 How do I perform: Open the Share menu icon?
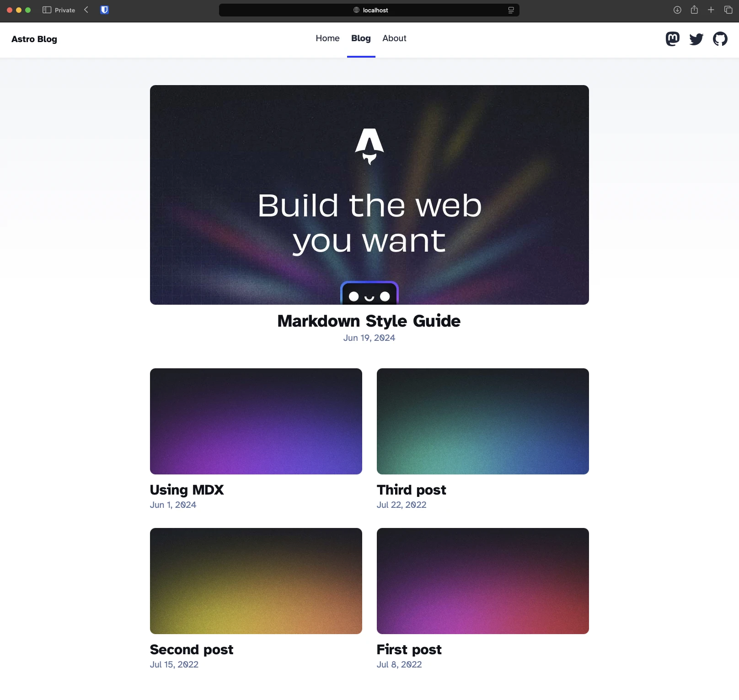click(694, 10)
